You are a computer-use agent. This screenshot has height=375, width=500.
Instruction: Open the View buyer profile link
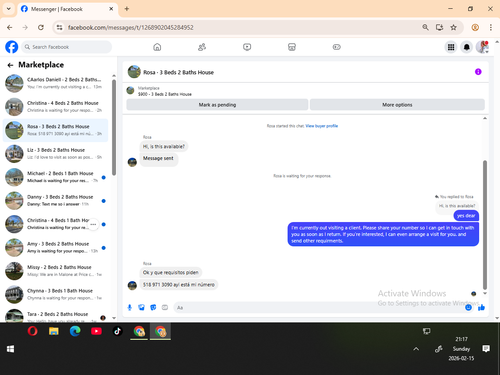[322, 126]
